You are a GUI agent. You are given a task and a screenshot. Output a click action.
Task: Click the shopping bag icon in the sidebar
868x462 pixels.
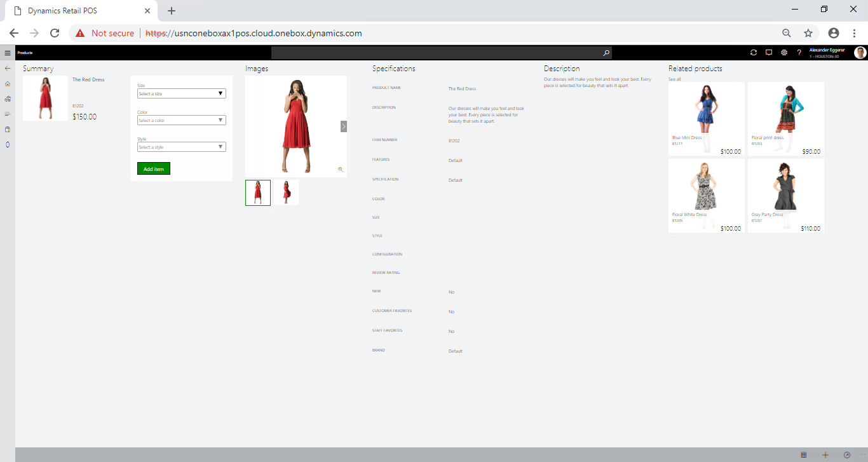click(7, 129)
